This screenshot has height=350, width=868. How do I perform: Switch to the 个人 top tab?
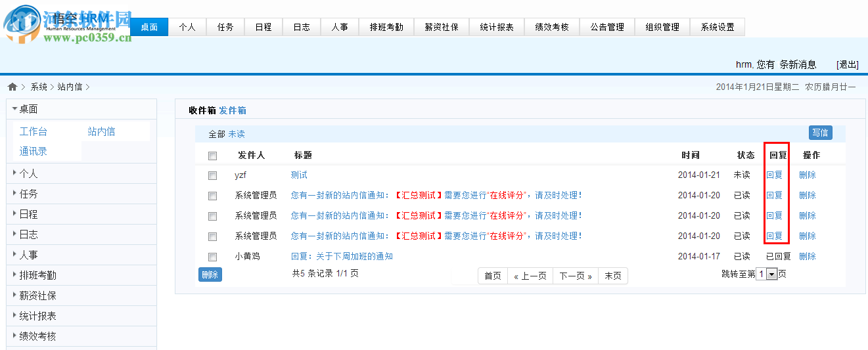tap(188, 27)
